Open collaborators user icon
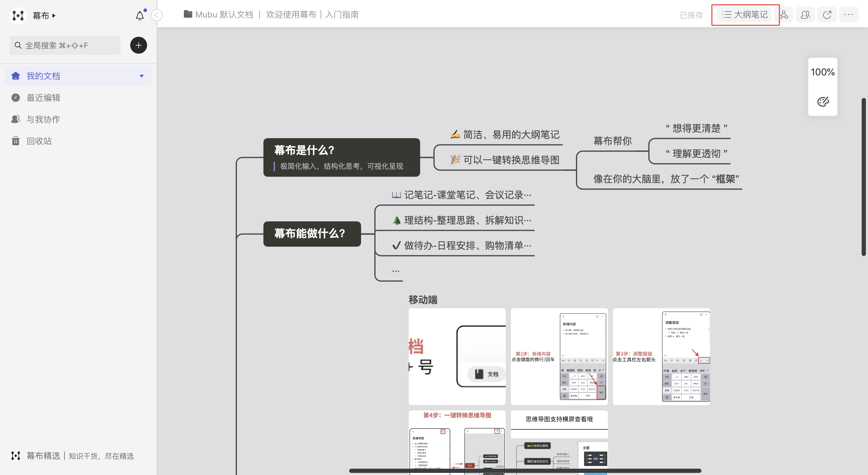The height and width of the screenshot is (475, 868). (805, 15)
